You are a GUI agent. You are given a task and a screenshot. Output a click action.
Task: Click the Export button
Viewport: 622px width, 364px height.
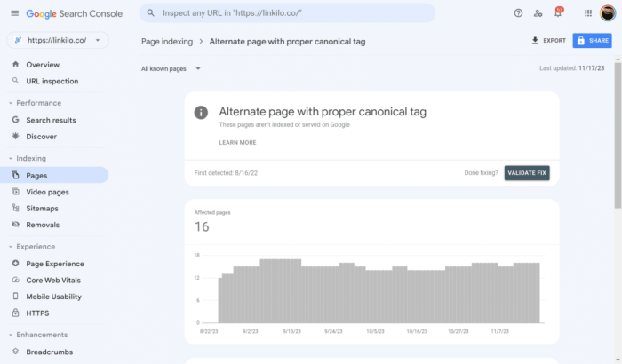click(x=548, y=41)
